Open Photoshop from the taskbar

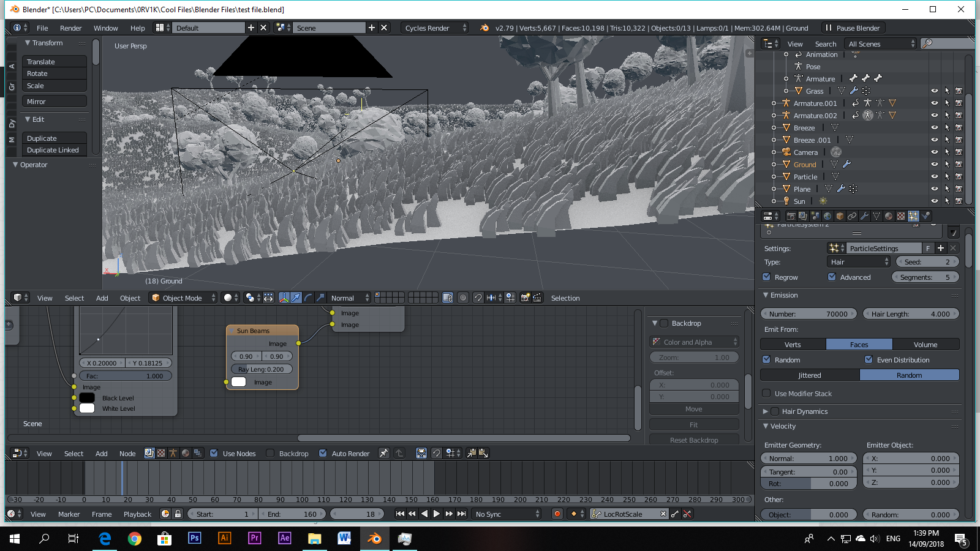coord(194,538)
